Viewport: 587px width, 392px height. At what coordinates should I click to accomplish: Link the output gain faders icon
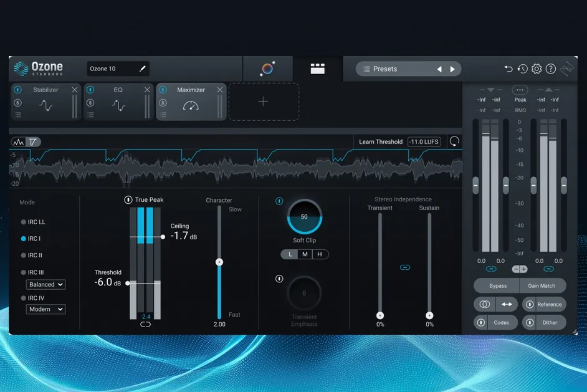549,269
